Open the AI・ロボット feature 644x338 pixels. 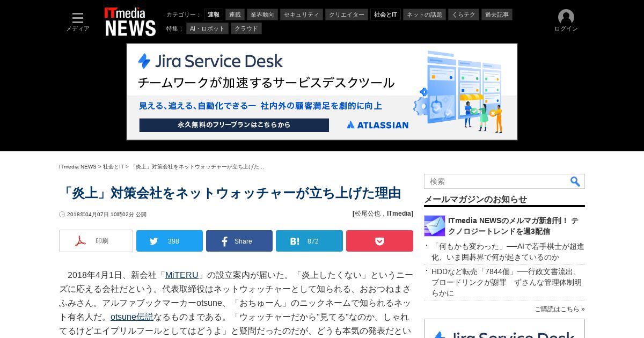click(207, 28)
